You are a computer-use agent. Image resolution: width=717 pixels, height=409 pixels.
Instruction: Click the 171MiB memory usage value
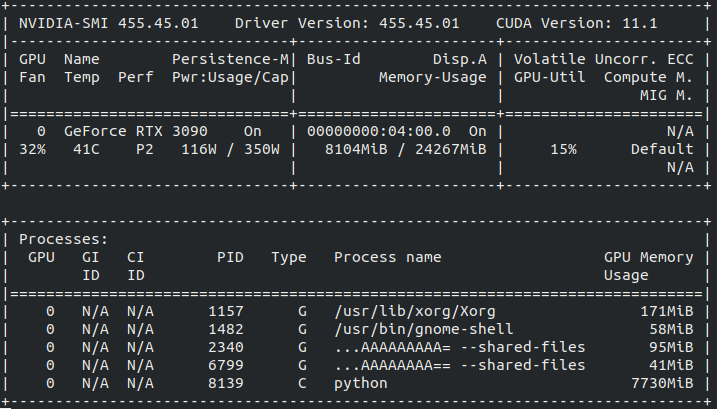click(667, 312)
